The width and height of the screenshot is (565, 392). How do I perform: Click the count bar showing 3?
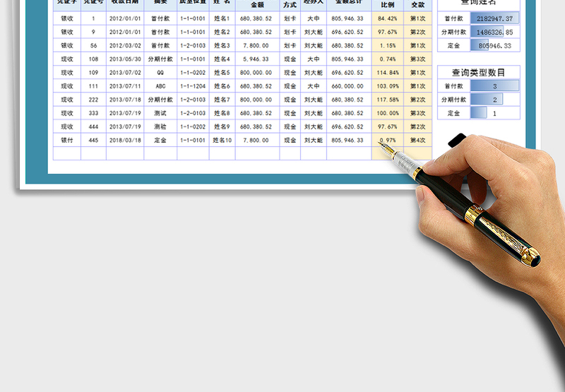point(494,86)
